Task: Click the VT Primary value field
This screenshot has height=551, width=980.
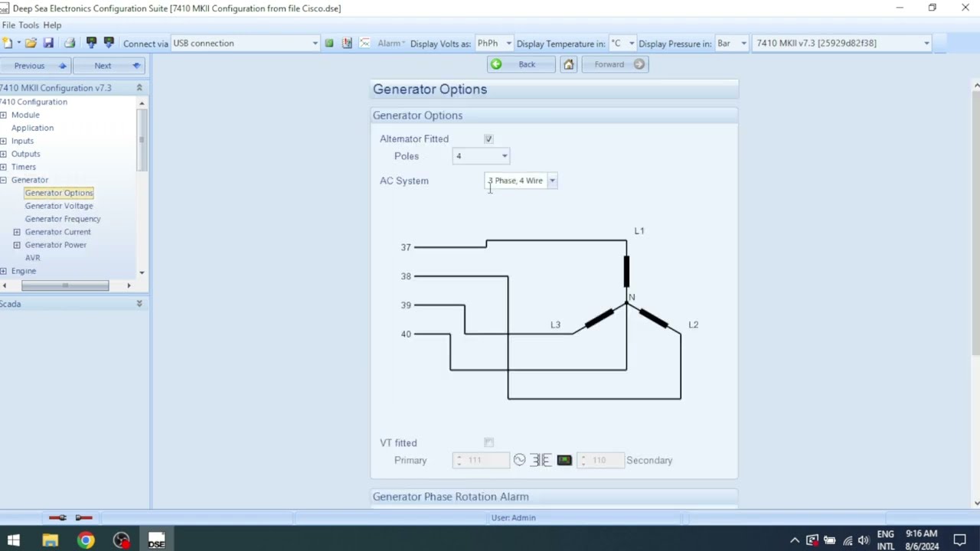Action: click(x=481, y=460)
